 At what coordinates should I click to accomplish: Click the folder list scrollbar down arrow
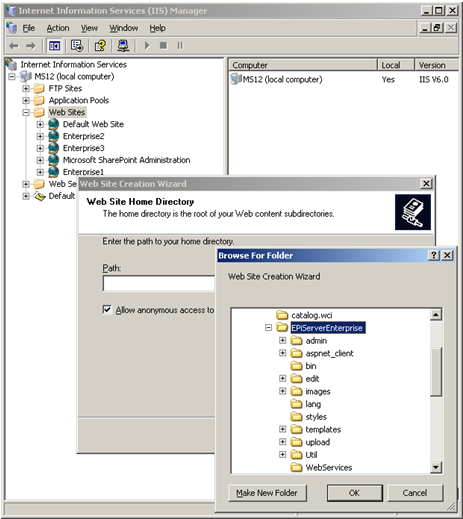436,467
